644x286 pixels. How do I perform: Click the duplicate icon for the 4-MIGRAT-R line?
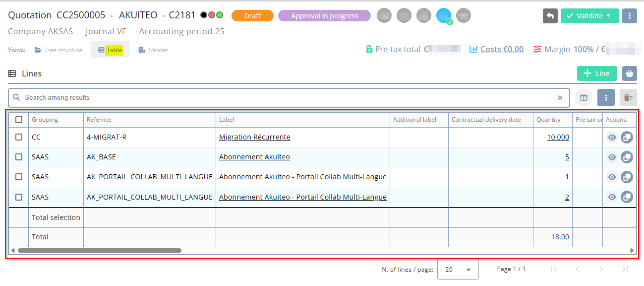[627, 138]
